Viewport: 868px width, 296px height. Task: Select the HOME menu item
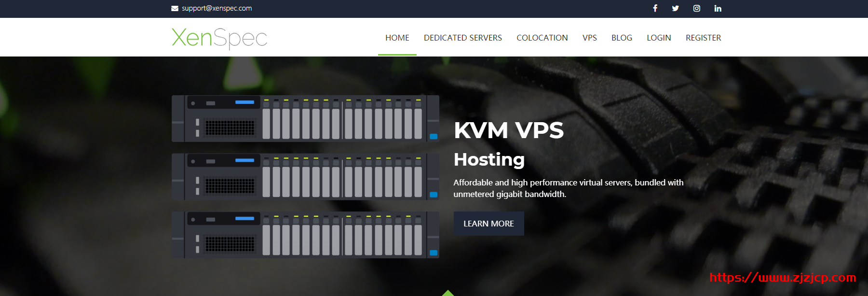tap(397, 38)
